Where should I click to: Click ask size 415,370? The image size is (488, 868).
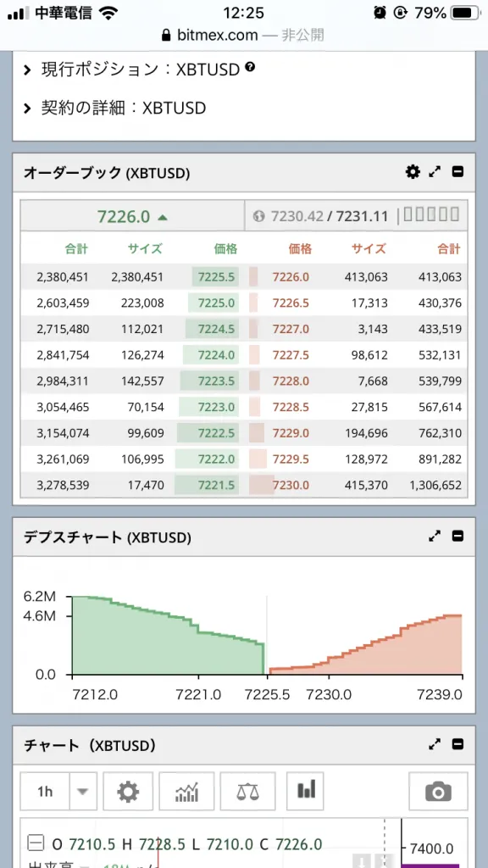(x=366, y=485)
